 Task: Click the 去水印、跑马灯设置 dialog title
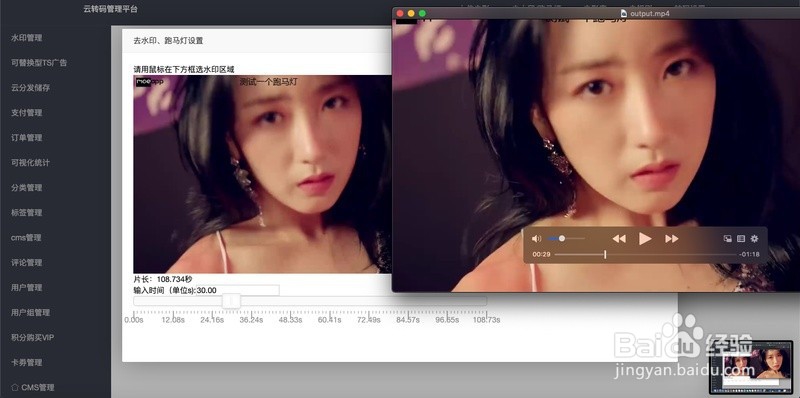pyautogui.click(x=168, y=41)
